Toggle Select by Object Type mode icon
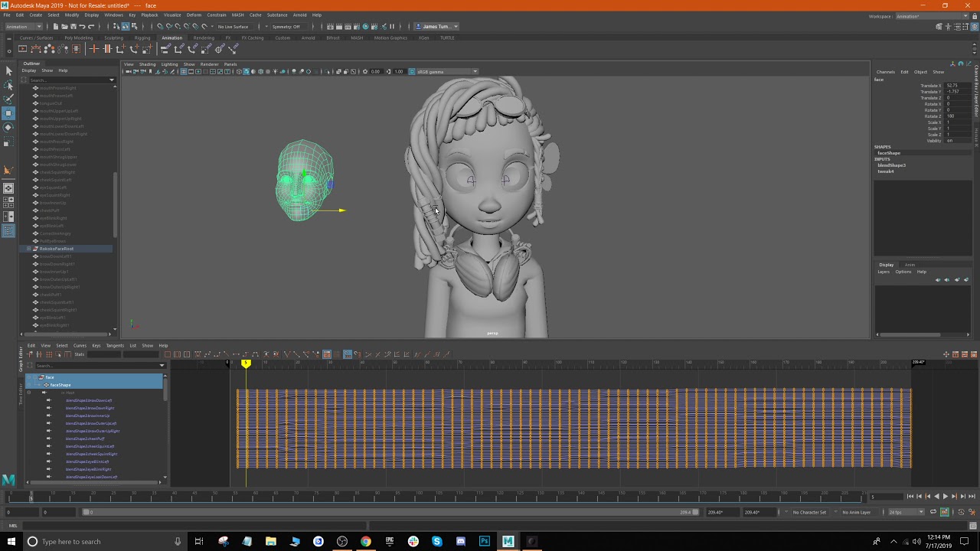This screenshot has width=980, height=551. [x=125, y=26]
